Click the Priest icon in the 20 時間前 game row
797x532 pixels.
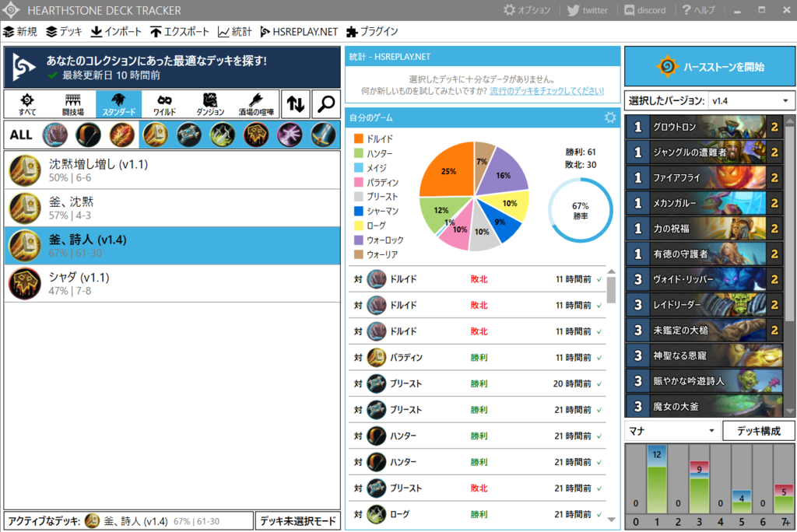pyautogui.click(x=376, y=383)
